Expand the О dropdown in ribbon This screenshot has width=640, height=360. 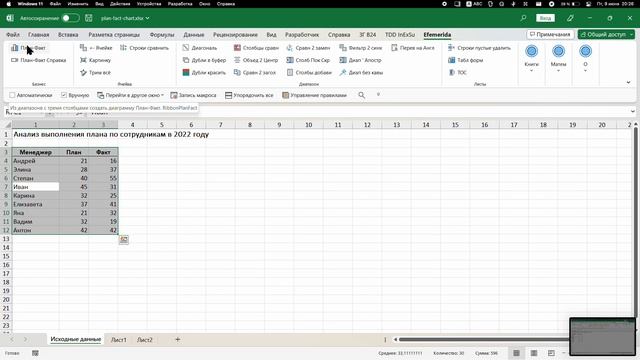point(585,59)
